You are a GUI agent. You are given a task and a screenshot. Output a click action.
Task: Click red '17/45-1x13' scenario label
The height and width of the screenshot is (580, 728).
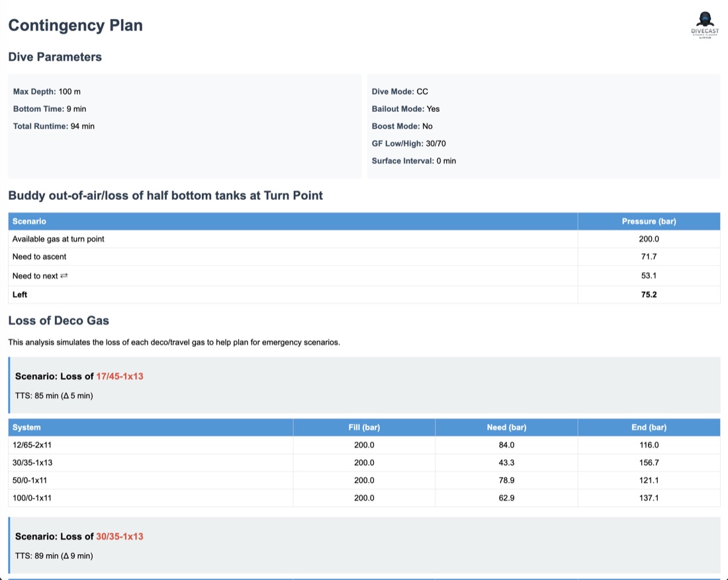pyautogui.click(x=120, y=377)
